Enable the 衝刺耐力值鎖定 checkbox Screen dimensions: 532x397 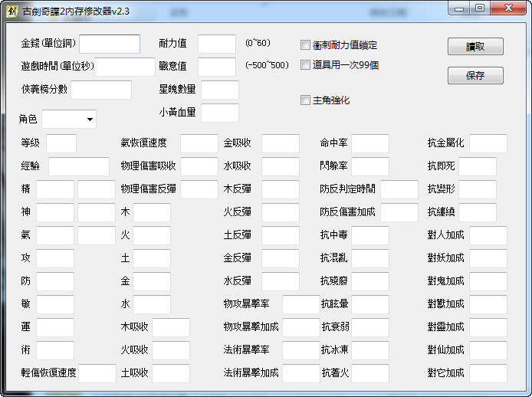(x=306, y=45)
